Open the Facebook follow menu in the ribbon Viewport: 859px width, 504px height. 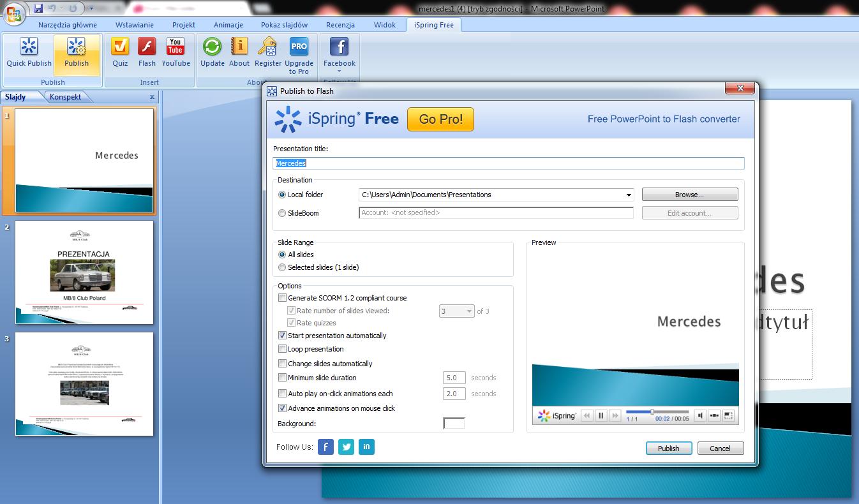pyautogui.click(x=339, y=55)
